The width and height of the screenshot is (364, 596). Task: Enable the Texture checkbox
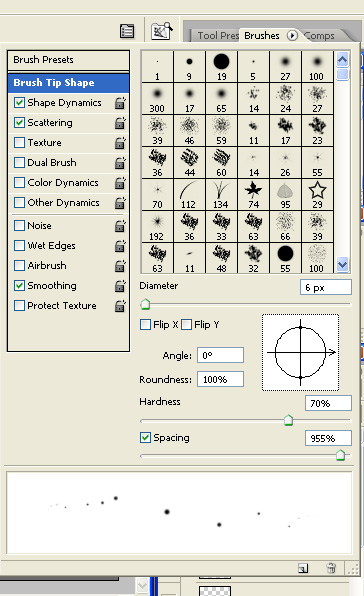pyautogui.click(x=19, y=143)
